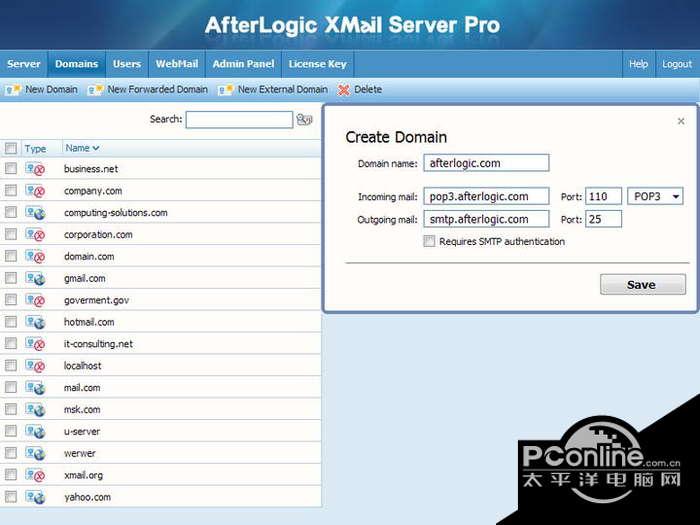Select the u-server domain name
The width and height of the screenshot is (700, 525).
[82, 432]
